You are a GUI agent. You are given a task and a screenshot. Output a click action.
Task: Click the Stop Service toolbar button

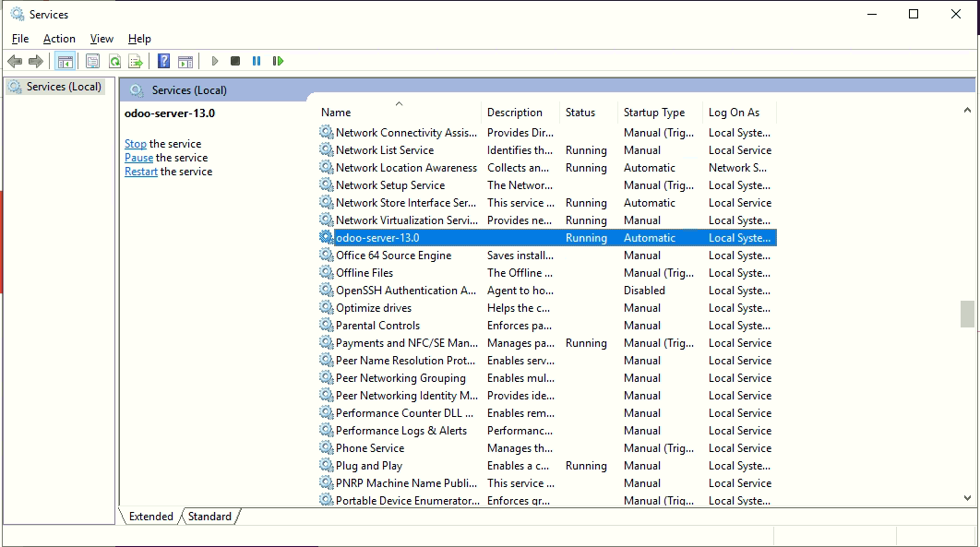coord(235,61)
